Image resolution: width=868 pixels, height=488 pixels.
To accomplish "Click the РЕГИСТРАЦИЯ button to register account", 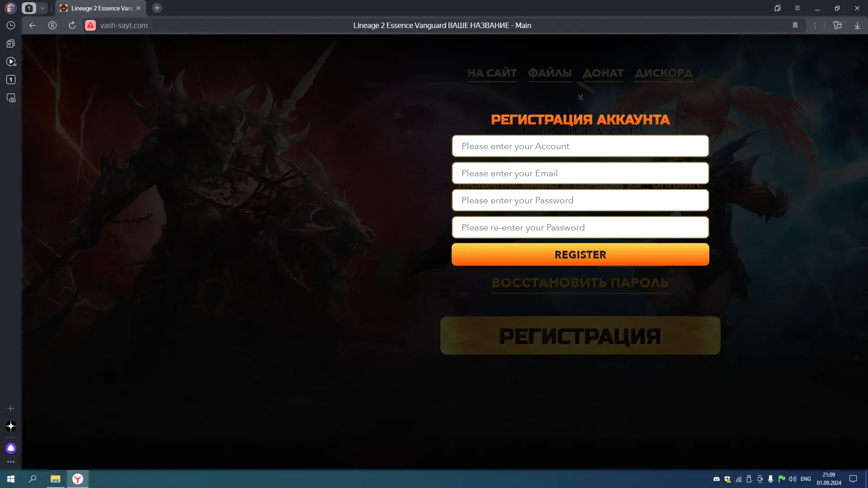I will pos(580,335).
